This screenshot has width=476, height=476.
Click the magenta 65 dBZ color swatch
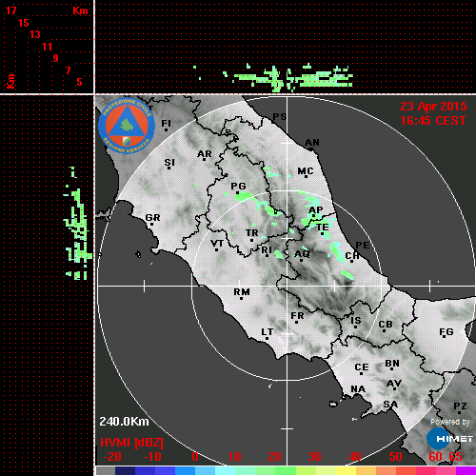tap(466, 470)
